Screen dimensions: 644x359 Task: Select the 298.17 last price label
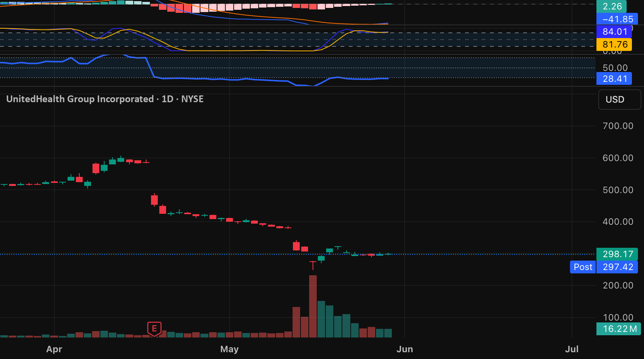(x=617, y=254)
